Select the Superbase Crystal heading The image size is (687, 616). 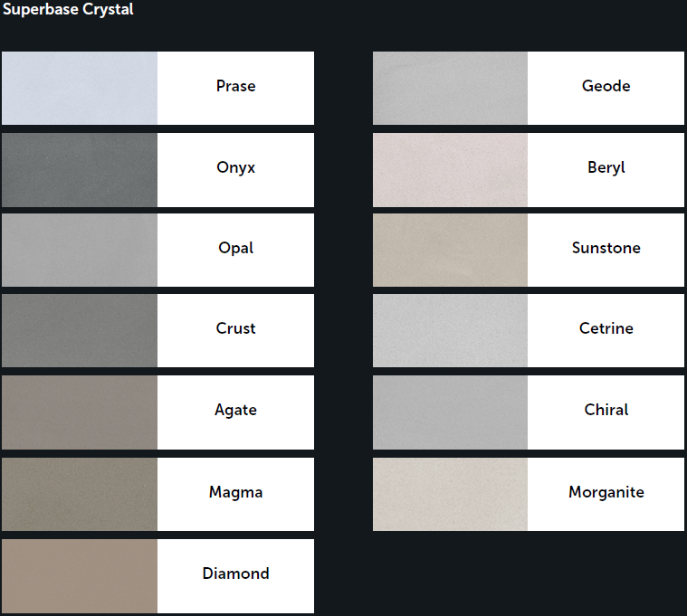67,11
